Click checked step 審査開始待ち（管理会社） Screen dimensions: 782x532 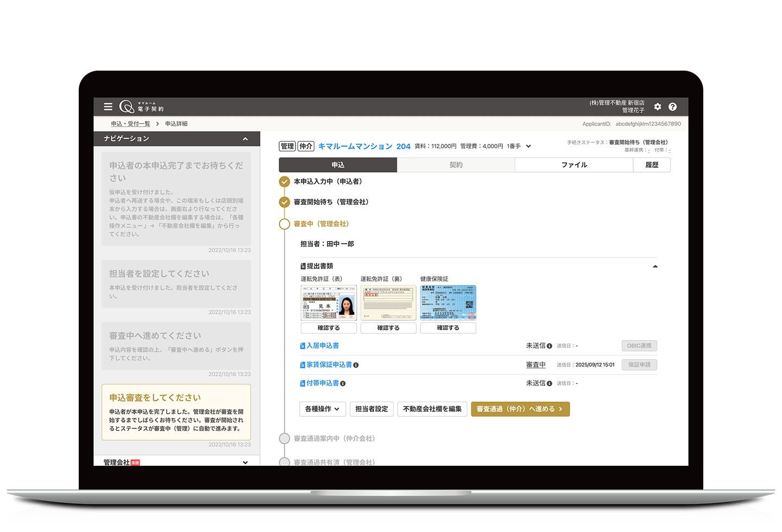285,202
